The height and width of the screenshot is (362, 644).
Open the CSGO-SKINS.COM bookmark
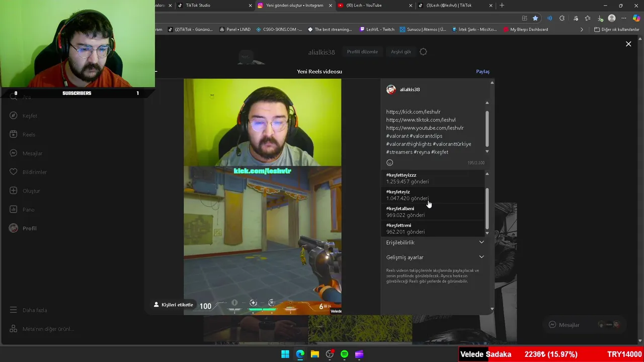pos(279,30)
